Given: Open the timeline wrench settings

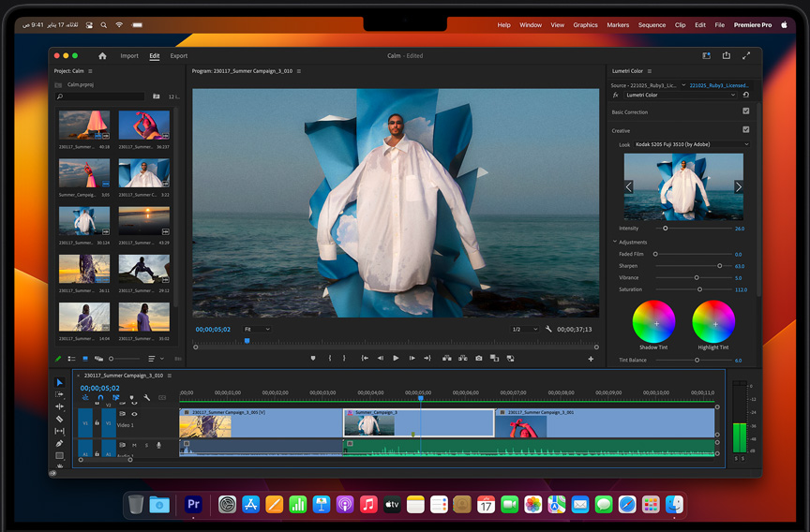Looking at the screenshot, I should tap(147, 398).
